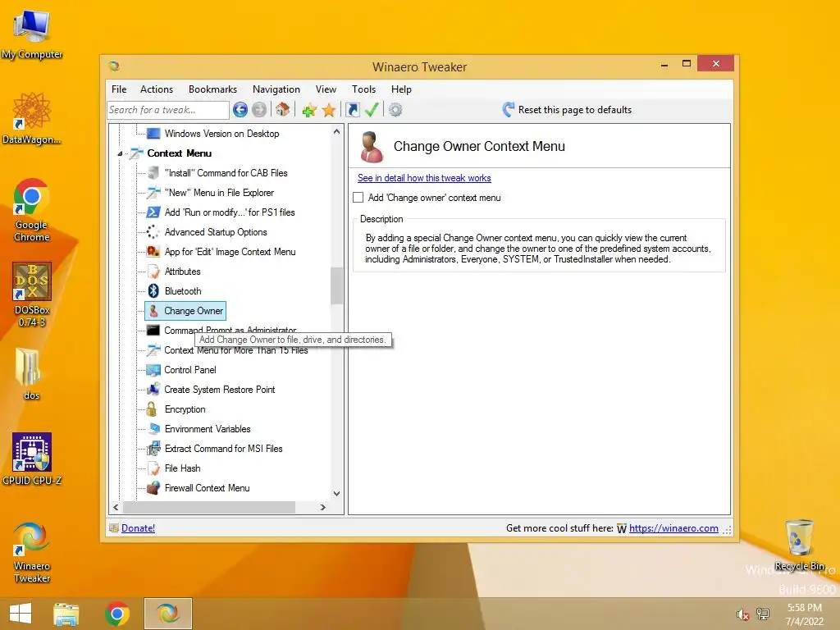Open DOSBox 0.74-3 desktop shortcut
The height and width of the screenshot is (630, 840).
click(x=32, y=294)
